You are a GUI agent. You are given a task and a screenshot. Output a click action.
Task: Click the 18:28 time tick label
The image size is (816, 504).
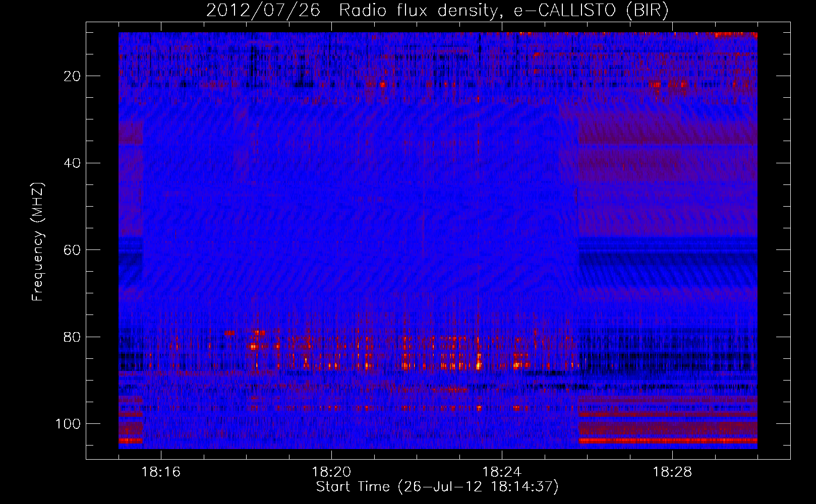(672, 472)
